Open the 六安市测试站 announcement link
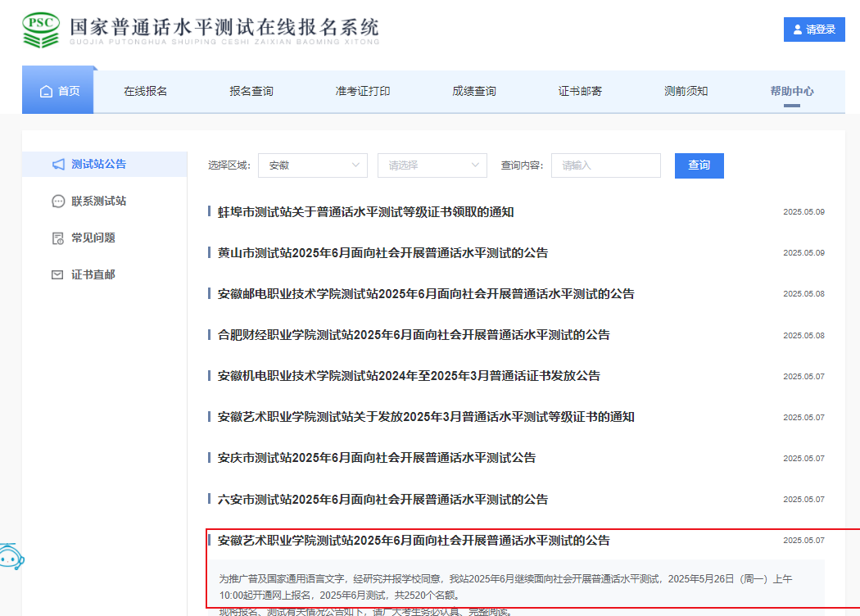 coord(382,499)
